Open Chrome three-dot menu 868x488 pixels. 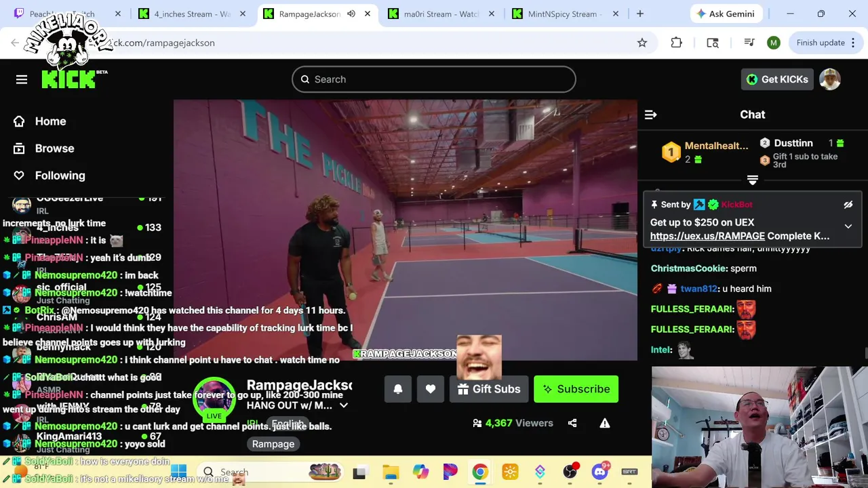tap(852, 43)
